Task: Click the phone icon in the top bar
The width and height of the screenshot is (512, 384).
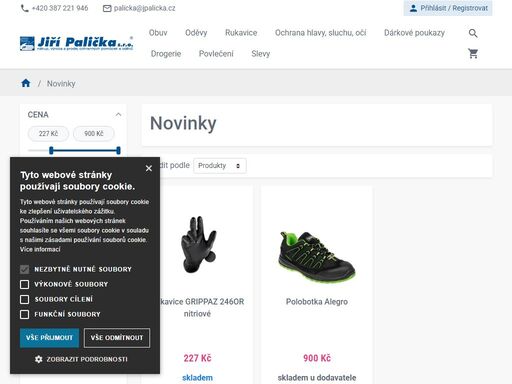Action: click(24, 8)
